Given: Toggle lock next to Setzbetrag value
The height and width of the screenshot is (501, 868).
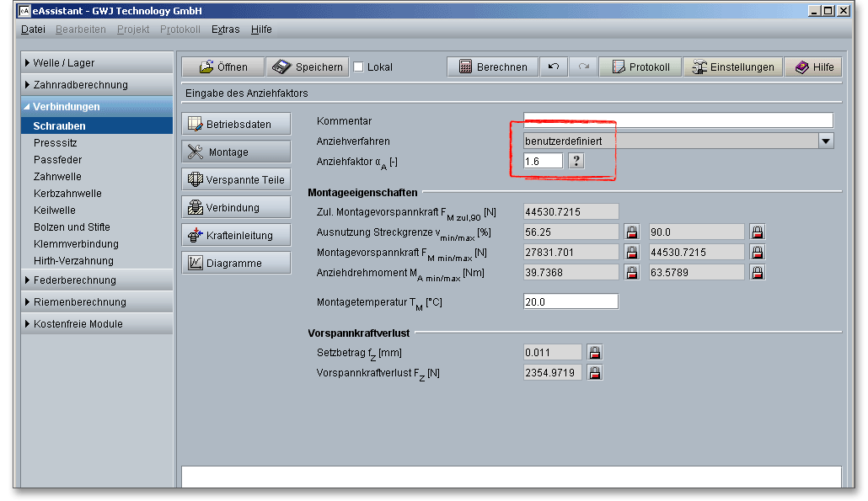Looking at the screenshot, I should coord(595,352).
